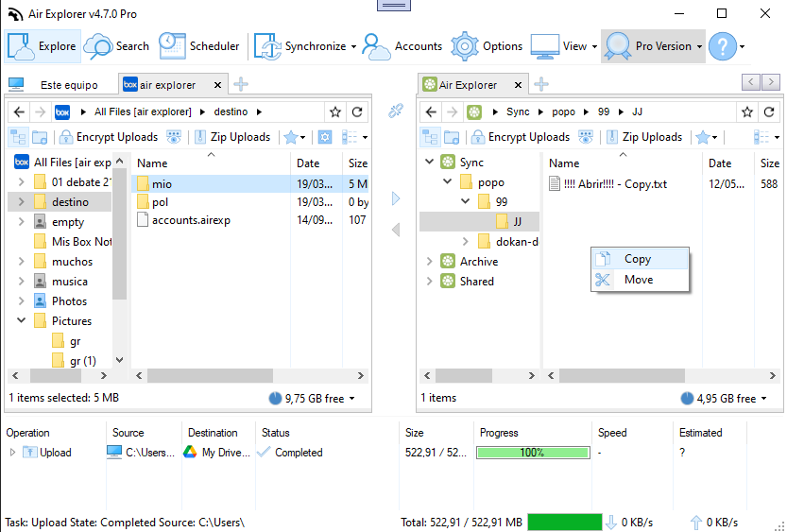This screenshot has width=787, height=532.
Task: Expand the 01 debate folder tree node
Action: [x=21, y=181]
